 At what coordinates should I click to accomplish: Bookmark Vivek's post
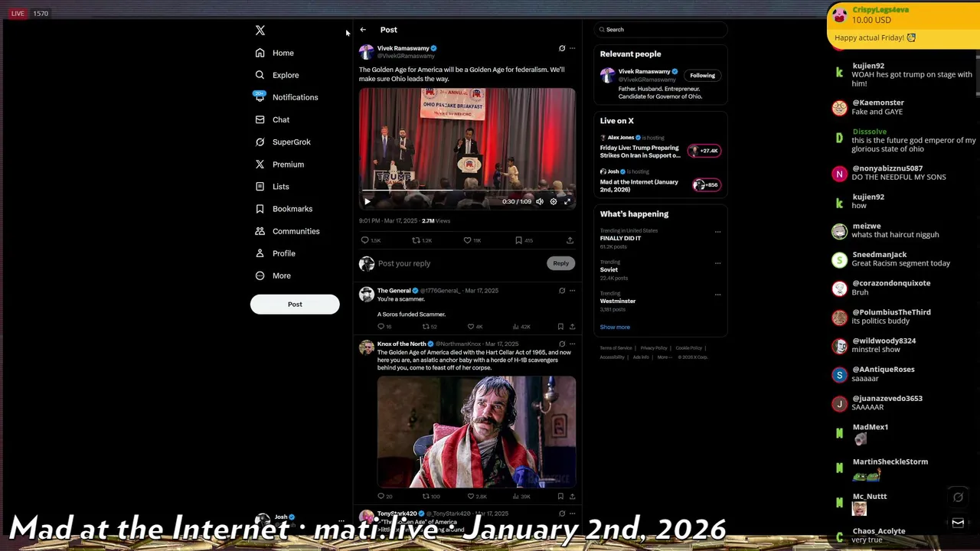coord(518,240)
